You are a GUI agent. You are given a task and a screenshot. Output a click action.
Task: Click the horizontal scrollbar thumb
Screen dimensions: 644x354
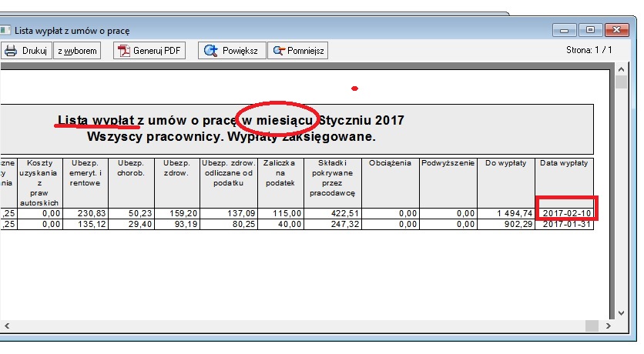[x=592, y=326]
